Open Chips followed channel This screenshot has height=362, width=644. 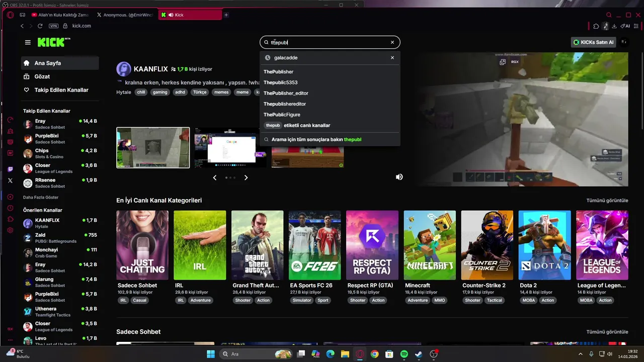pos(60,153)
